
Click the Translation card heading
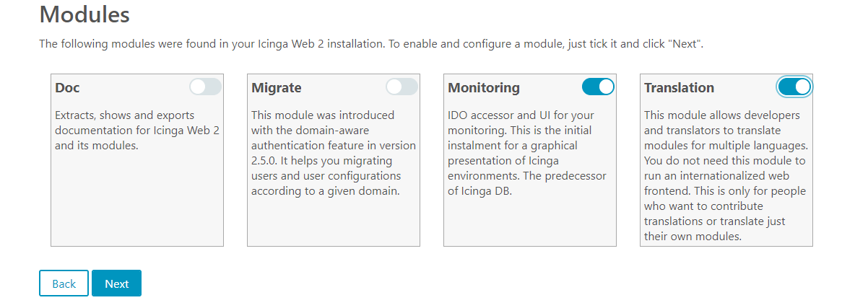click(x=679, y=88)
